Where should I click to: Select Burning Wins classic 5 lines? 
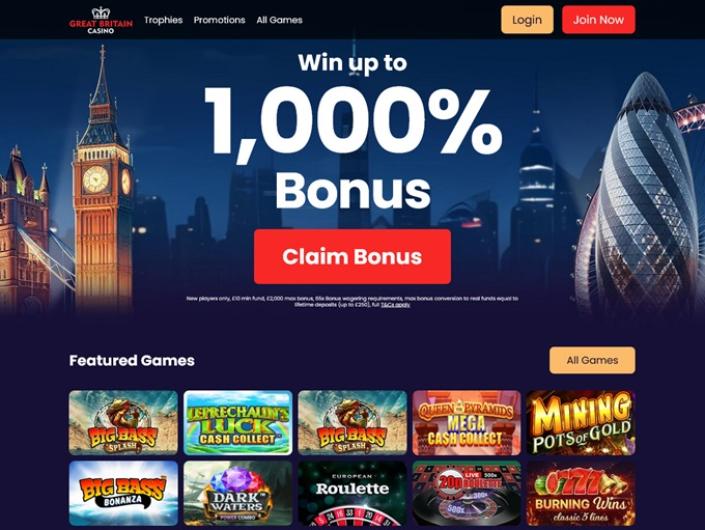pos(581,493)
